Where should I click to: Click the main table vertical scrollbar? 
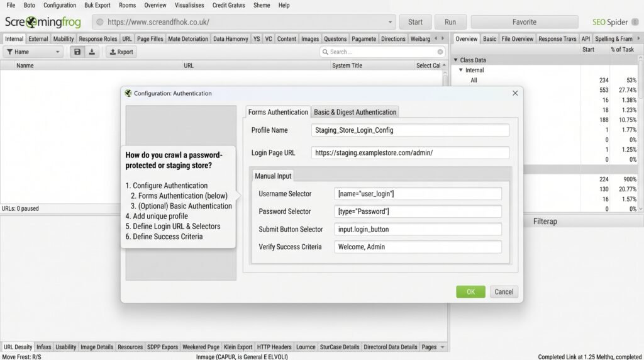point(445,78)
